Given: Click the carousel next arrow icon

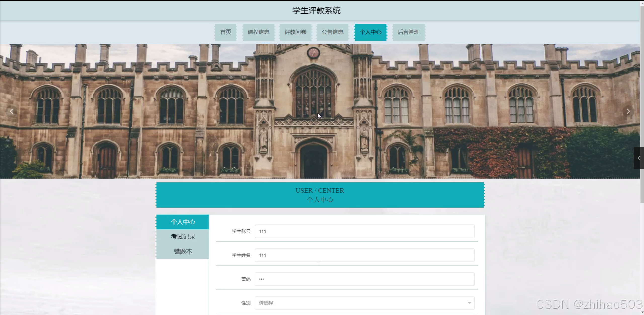Looking at the screenshot, I should pyautogui.click(x=628, y=111).
